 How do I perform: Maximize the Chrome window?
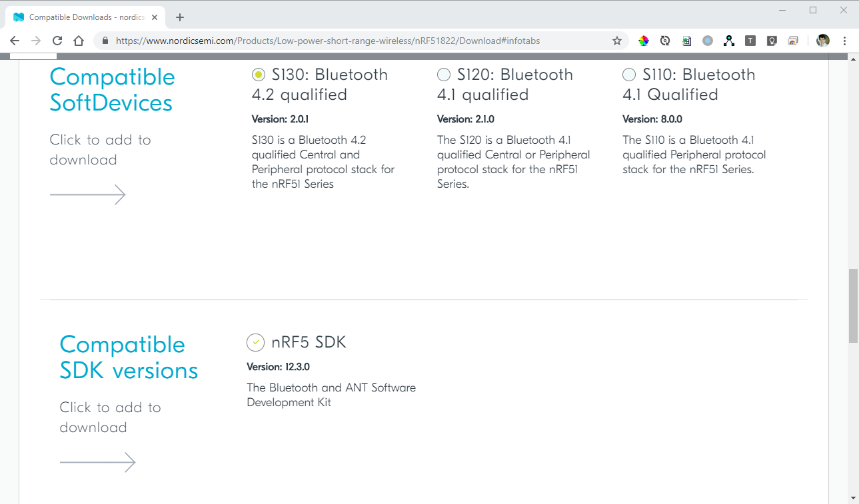click(813, 10)
